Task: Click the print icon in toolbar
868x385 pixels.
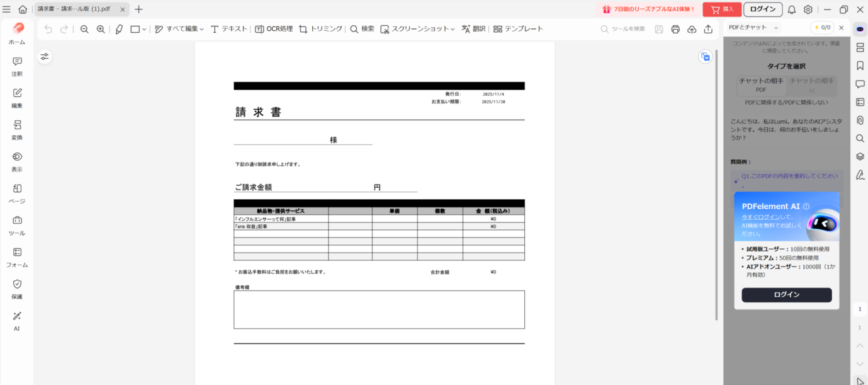Action: [x=675, y=29]
